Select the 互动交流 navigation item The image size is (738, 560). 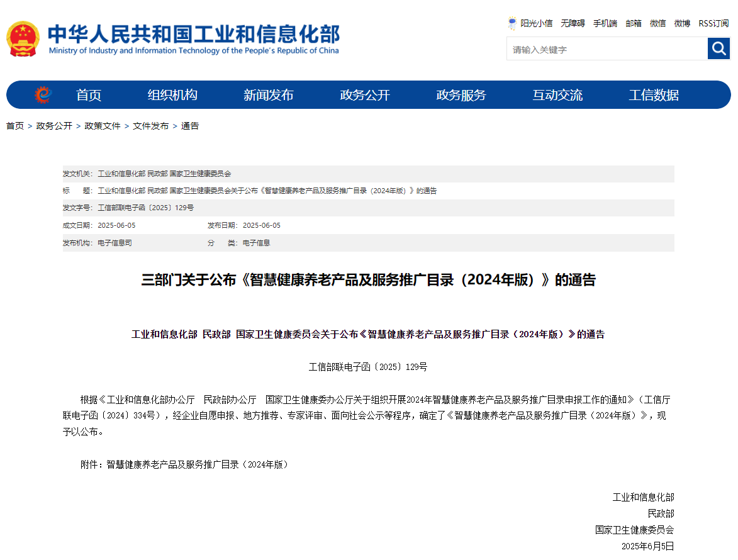pos(557,95)
